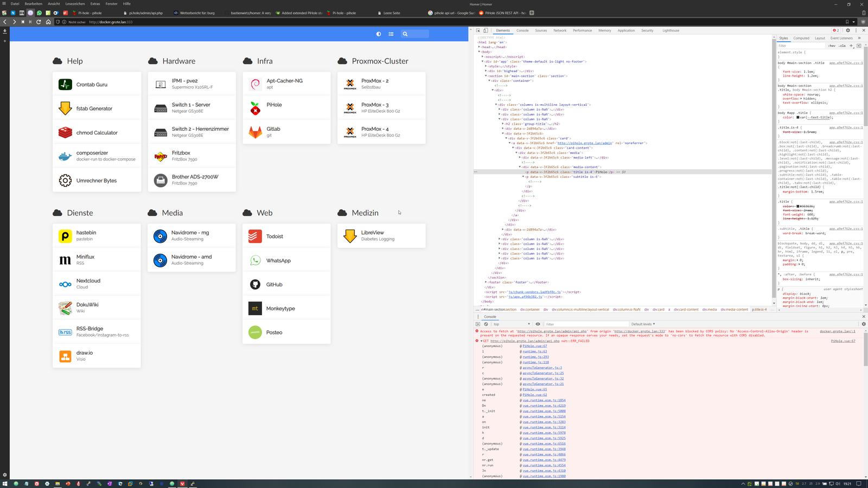Follow the PiHole.vue:67 link in Console

coord(842,341)
